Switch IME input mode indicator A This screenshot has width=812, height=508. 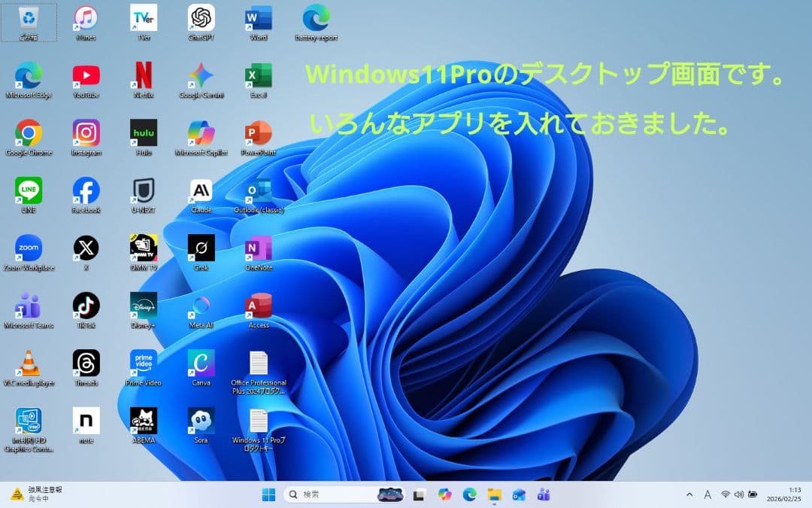tap(707, 494)
